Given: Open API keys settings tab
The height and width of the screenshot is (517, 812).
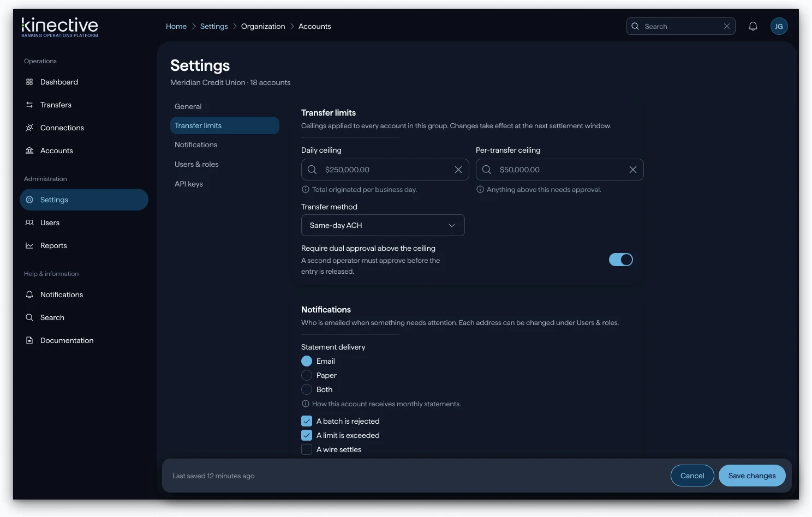Looking at the screenshot, I should (225, 184).
